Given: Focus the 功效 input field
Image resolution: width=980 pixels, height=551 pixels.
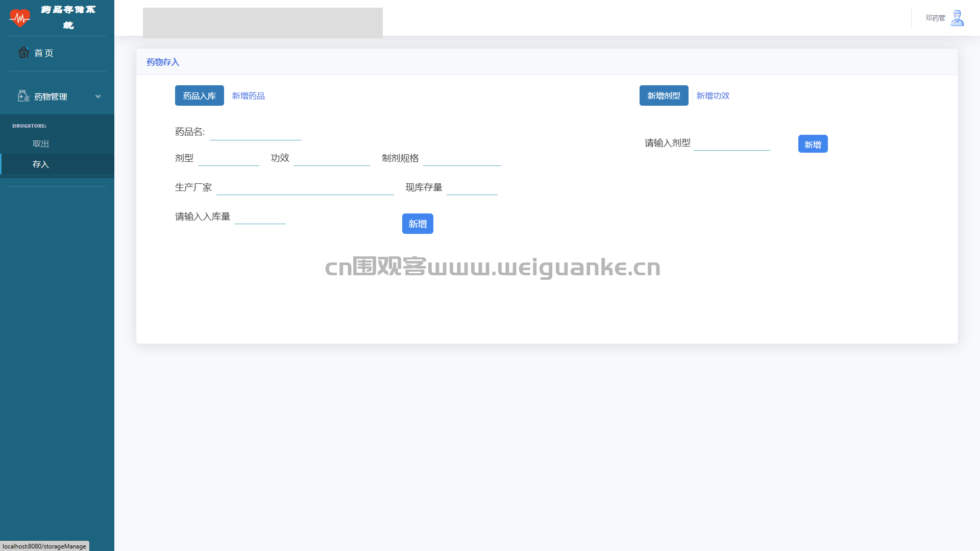Looking at the screenshot, I should click(x=332, y=158).
